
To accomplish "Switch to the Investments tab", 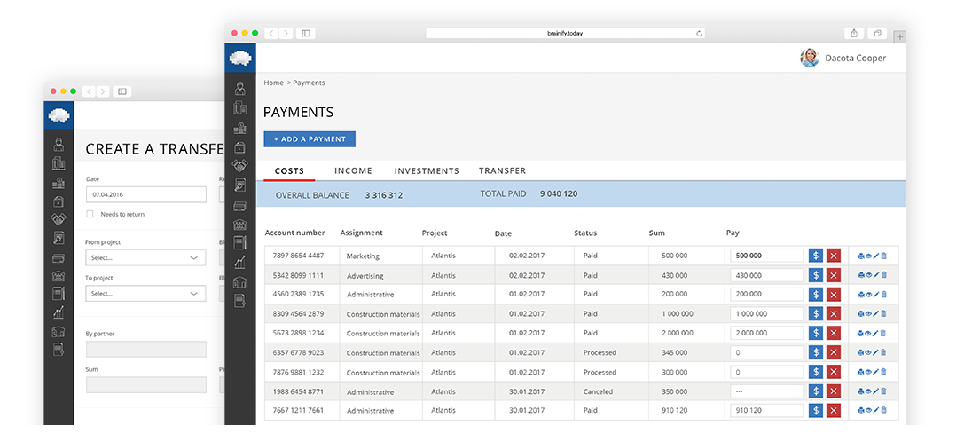I will tap(427, 170).
